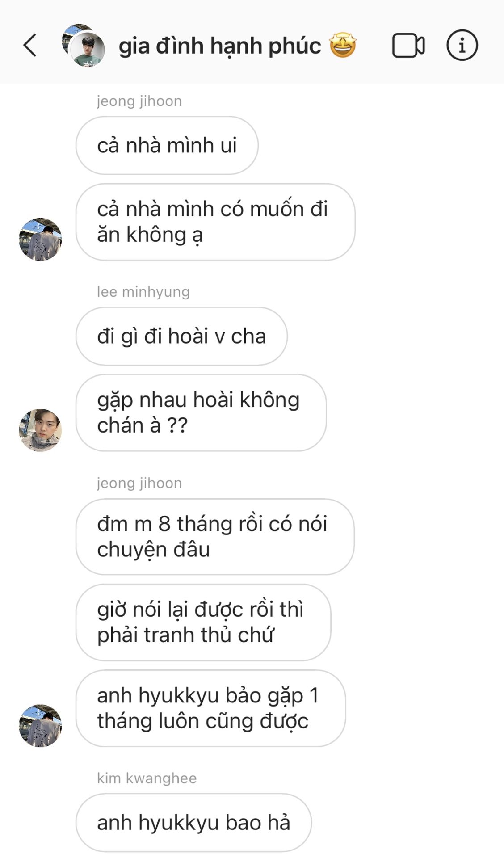Select the 'đi gì đi hoài v cha' message

(x=181, y=336)
